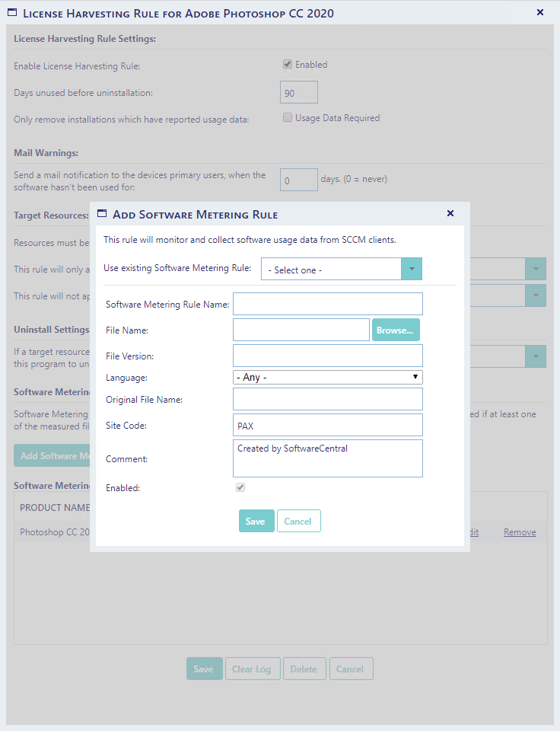Click the Browse button next to File Name
Screen dimensions: 560x731
[396, 330]
